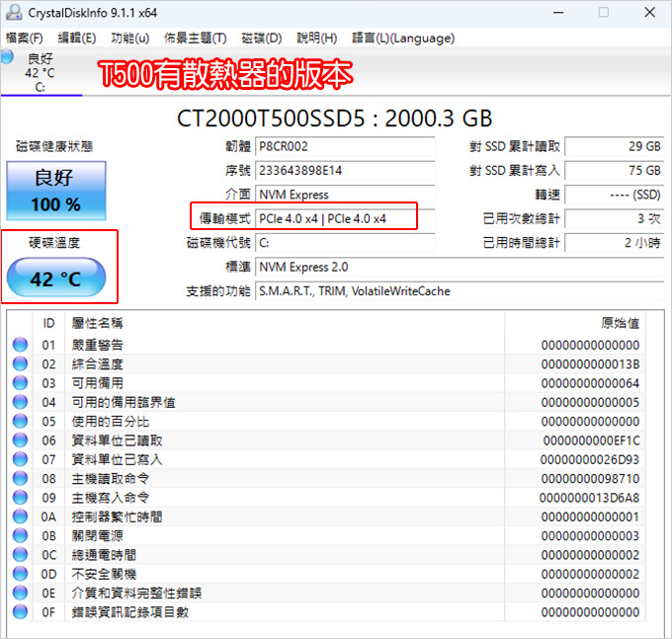Click raw value 0000000000005

[x=590, y=402]
